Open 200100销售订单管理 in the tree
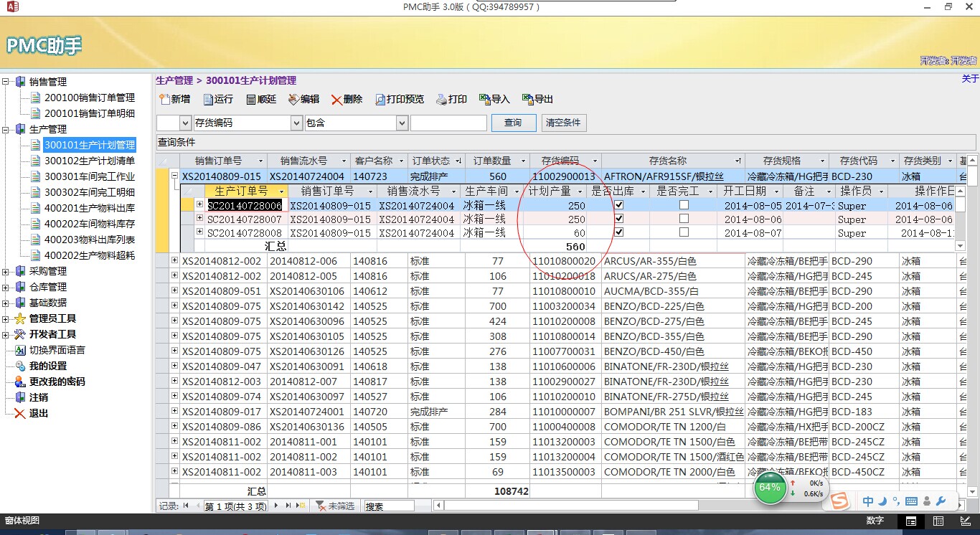980x535 pixels. coord(90,98)
